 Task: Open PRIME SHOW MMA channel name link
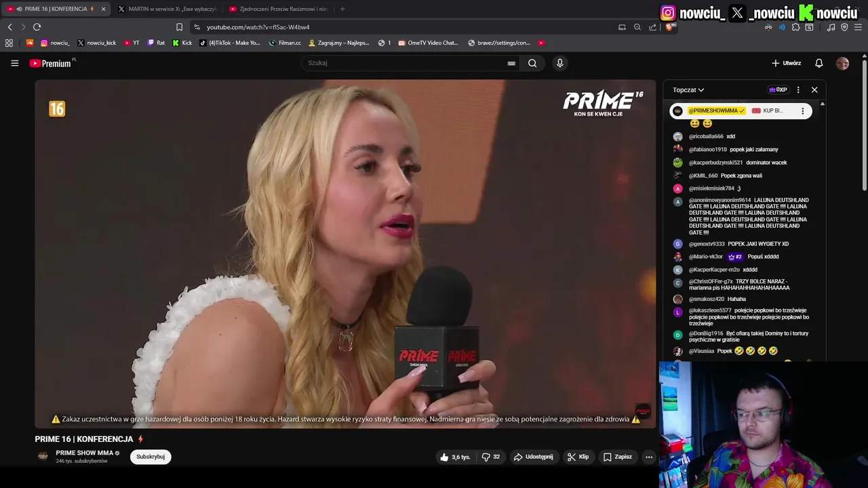[84, 453]
